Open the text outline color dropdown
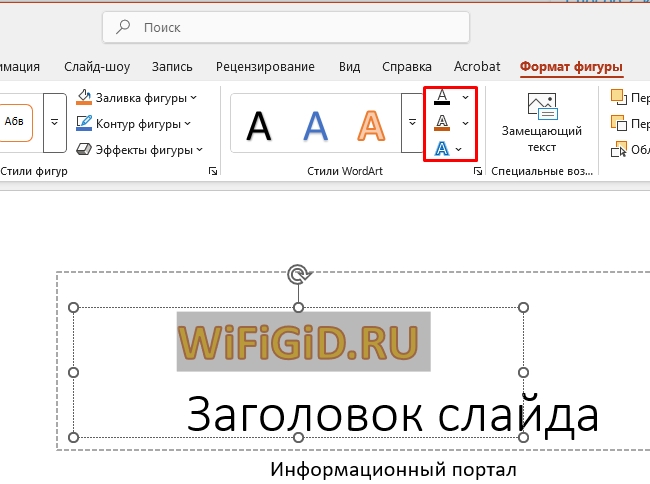Screen dimensions: 650x484 point(466,123)
